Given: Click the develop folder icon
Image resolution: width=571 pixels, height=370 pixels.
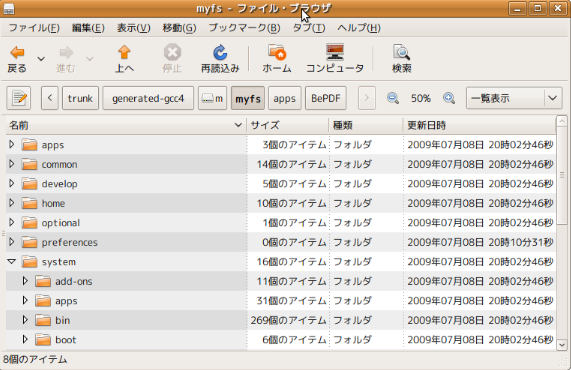Looking at the screenshot, I should (x=29, y=184).
